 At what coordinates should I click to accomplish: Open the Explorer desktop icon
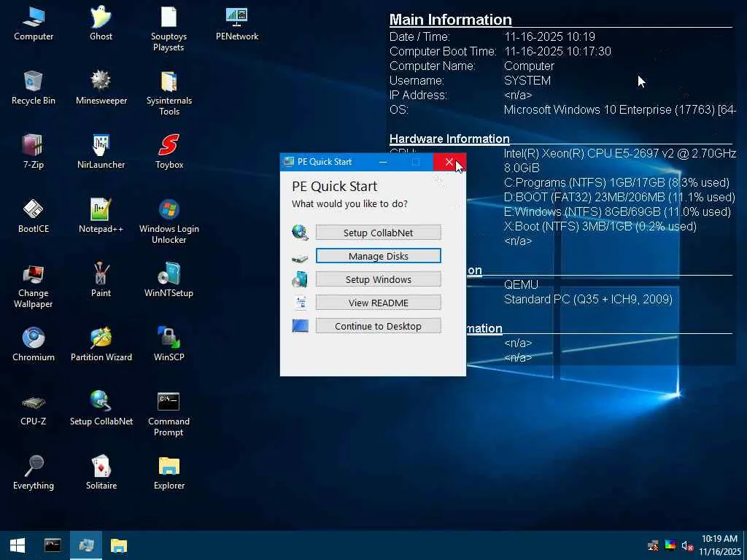[169, 473]
